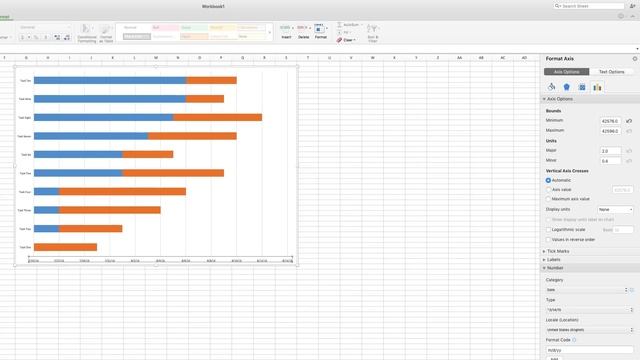Open the number format dropdown in ribbon

point(44,27)
